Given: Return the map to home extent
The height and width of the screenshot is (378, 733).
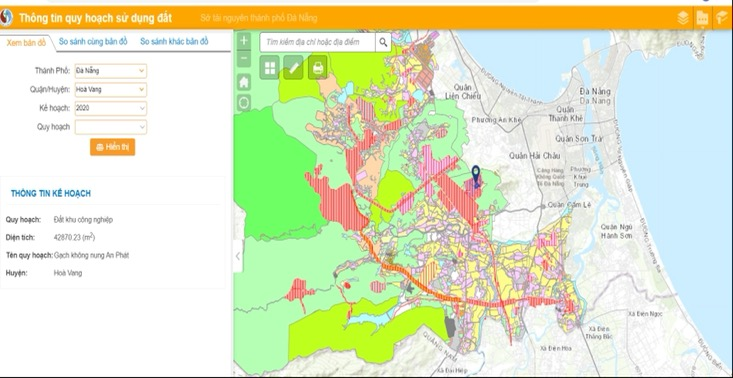Looking at the screenshot, I should (244, 82).
